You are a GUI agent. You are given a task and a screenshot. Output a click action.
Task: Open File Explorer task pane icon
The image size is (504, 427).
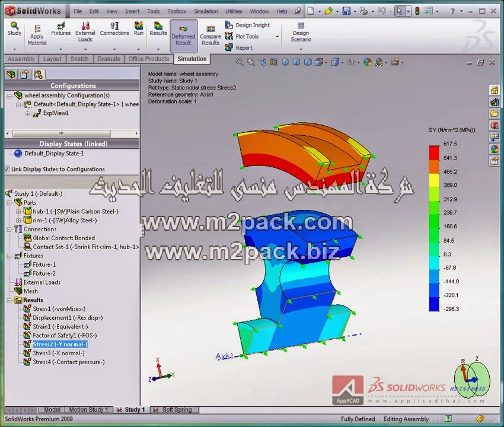click(x=494, y=113)
